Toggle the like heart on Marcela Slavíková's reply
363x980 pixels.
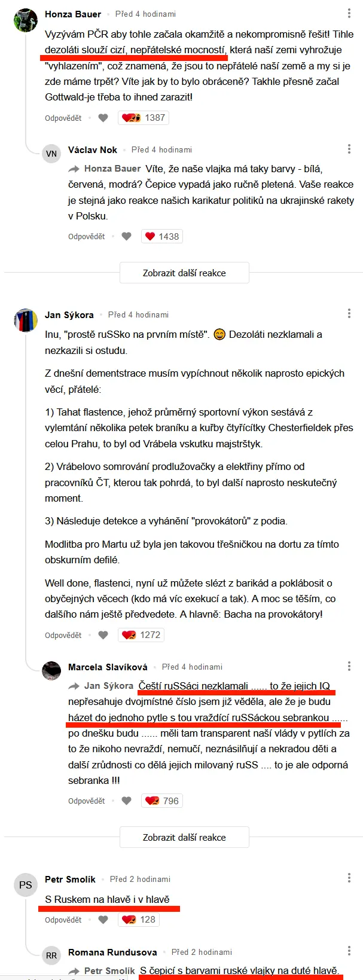pyautogui.click(x=126, y=800)
